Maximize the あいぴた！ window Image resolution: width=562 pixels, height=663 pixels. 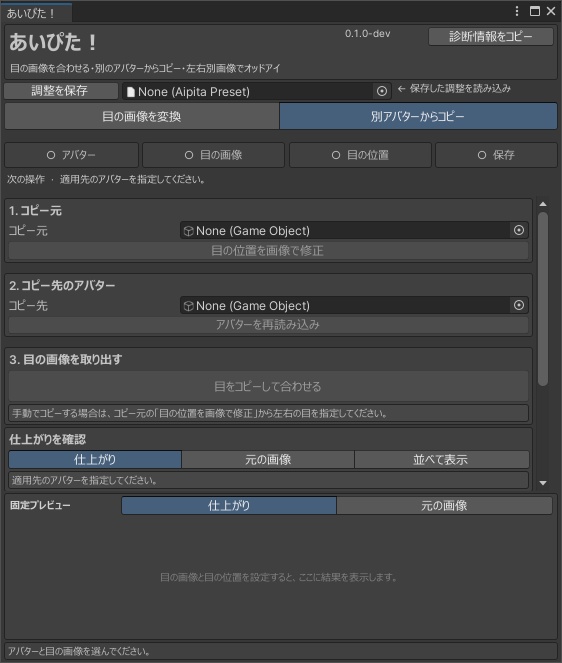(535, 11)
